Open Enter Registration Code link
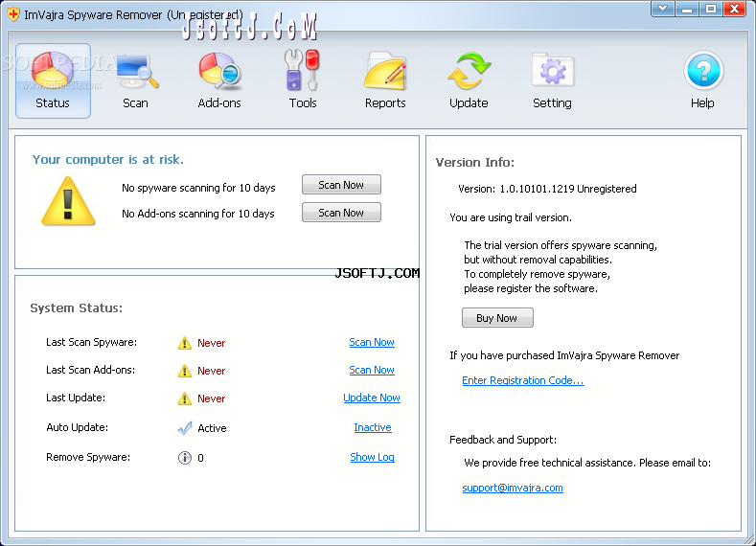Screen dimensions: 756x546 coord(523,380)
